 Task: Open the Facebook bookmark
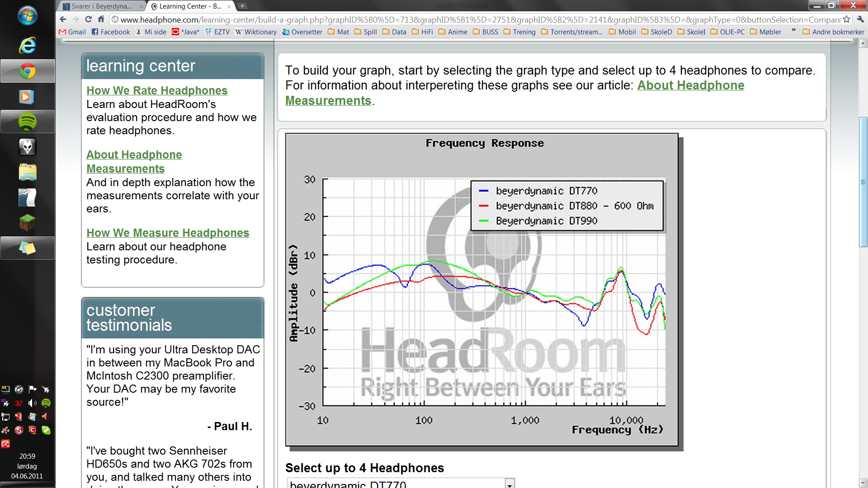111,32
